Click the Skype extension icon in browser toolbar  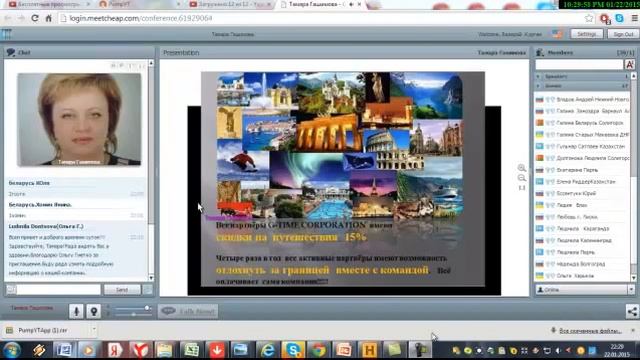click(x=620, y=18)
